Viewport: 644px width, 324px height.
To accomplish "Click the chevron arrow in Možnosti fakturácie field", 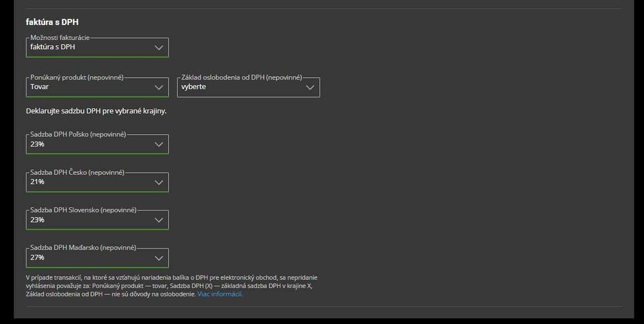I will click(x=159, y=48).
